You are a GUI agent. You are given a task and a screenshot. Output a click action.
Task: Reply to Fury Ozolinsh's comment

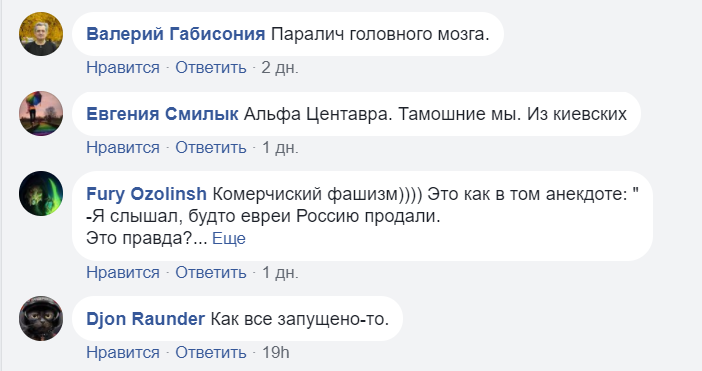pyautogui.click(x=210, y=272)
